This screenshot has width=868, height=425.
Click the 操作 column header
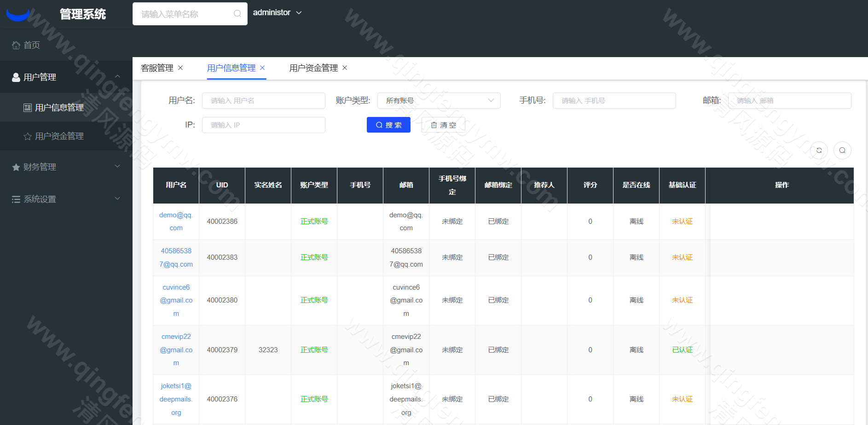[x=781, y=185]
